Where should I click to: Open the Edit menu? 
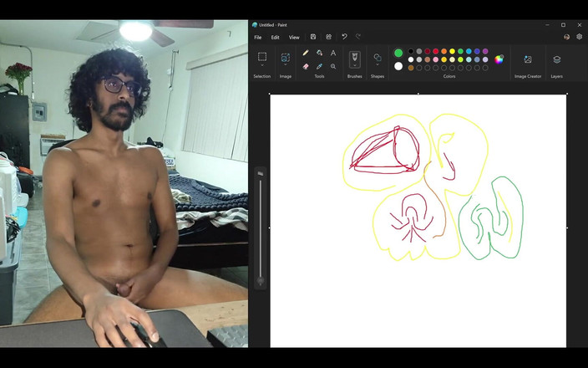pyautogui.click(x=275, y=37)
